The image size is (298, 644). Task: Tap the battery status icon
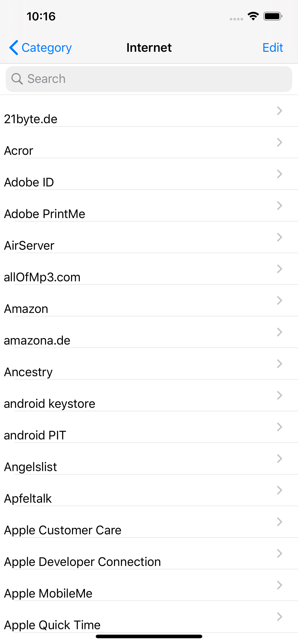pyautogui.click(x=273, y=16)
